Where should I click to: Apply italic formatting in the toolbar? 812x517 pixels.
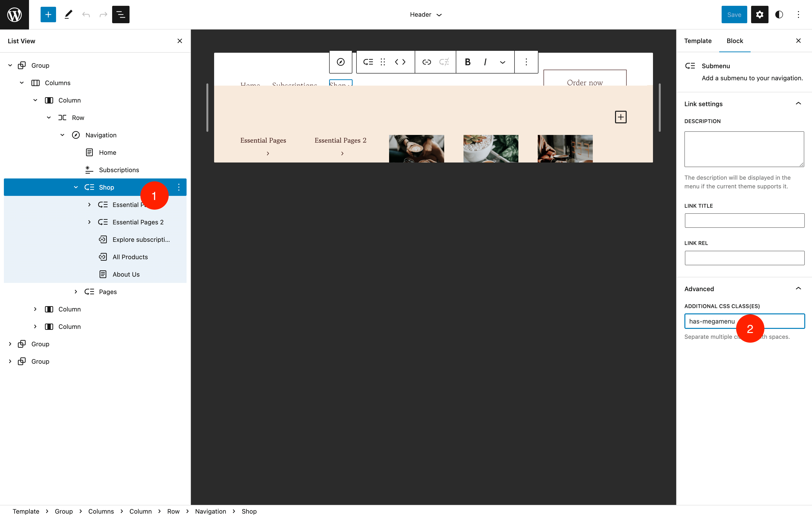(485, 62)
